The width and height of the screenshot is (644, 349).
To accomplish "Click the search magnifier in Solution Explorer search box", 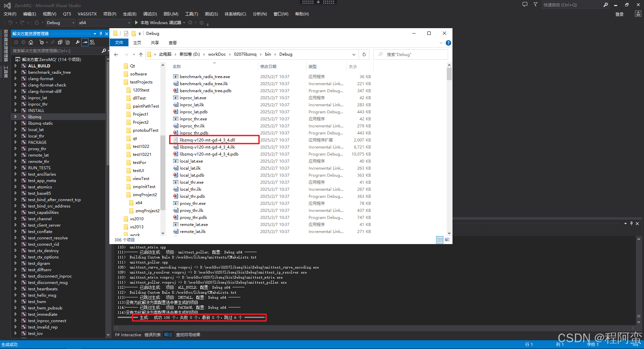I will click(x=104, y=51).
